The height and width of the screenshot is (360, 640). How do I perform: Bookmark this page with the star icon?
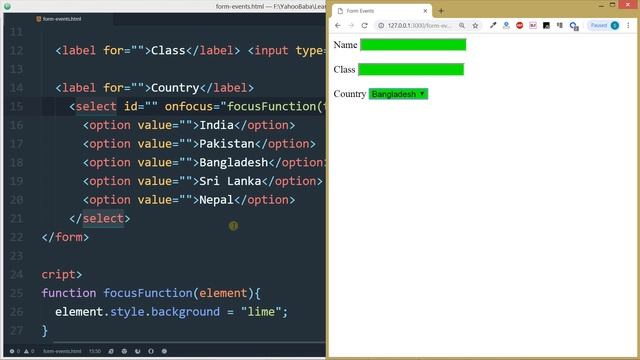coord(475,25)
